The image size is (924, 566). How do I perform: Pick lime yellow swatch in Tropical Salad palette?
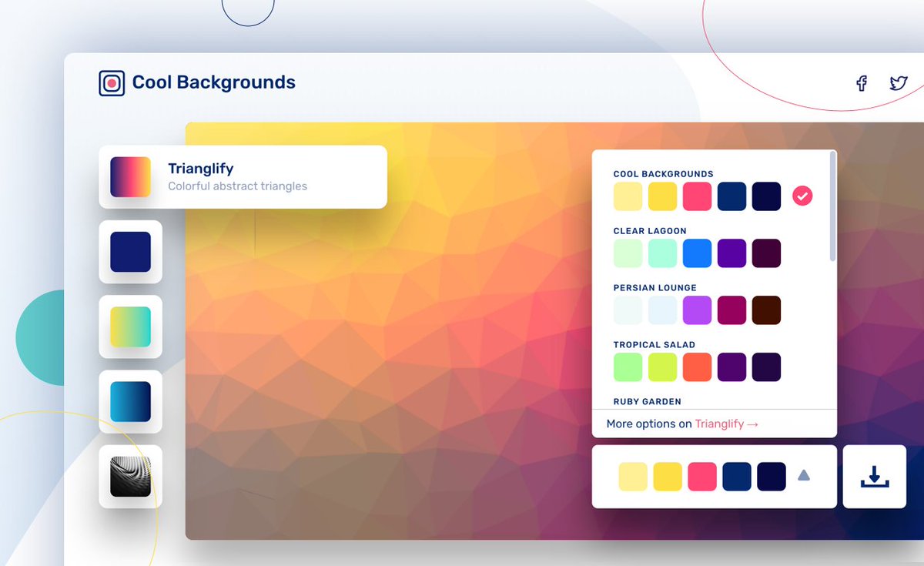(x=663, y=367)
